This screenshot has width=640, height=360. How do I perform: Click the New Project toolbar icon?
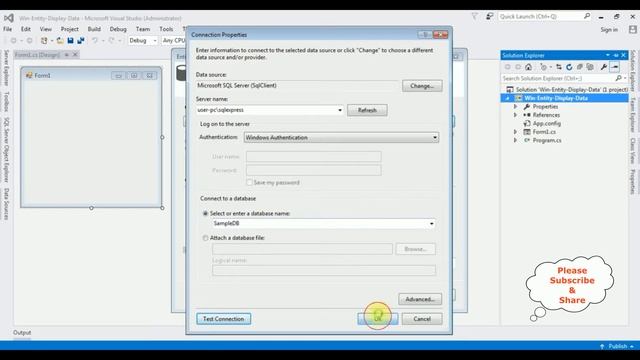point(44,40)
